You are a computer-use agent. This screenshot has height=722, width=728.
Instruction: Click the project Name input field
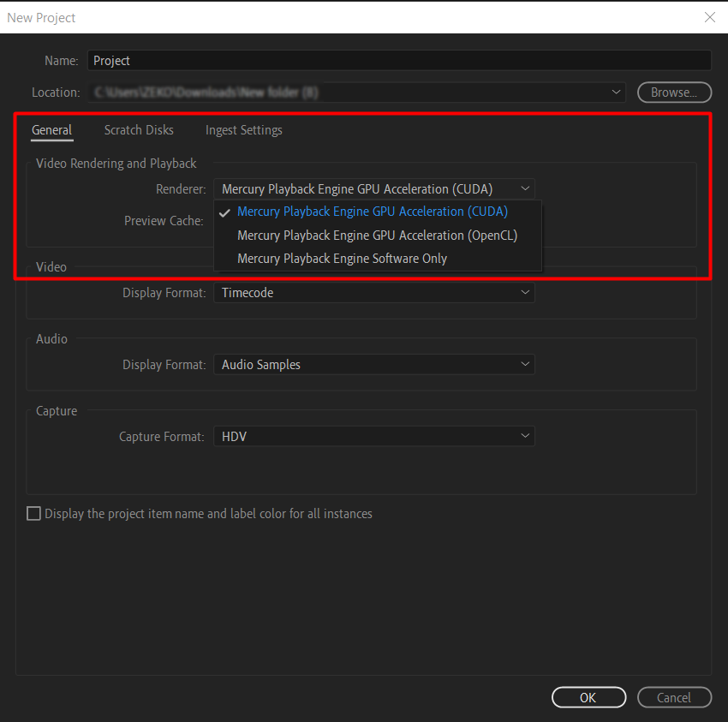tap(399, 60)
